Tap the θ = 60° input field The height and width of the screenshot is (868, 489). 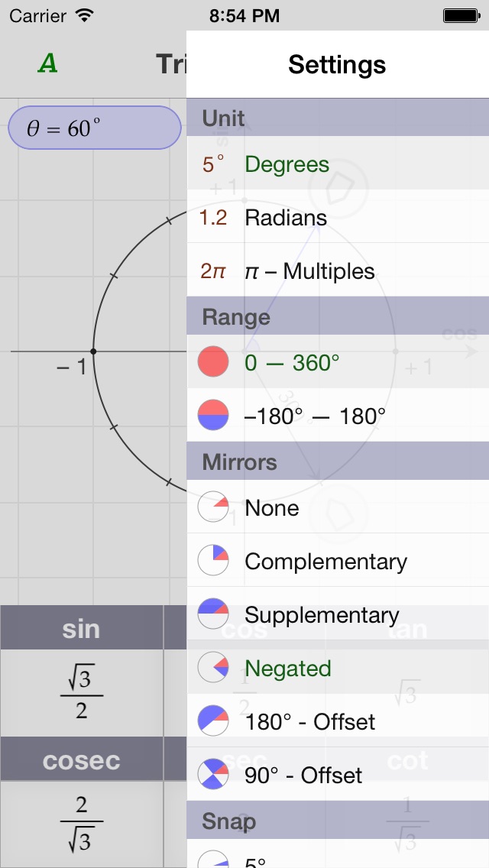click(94, 127)
